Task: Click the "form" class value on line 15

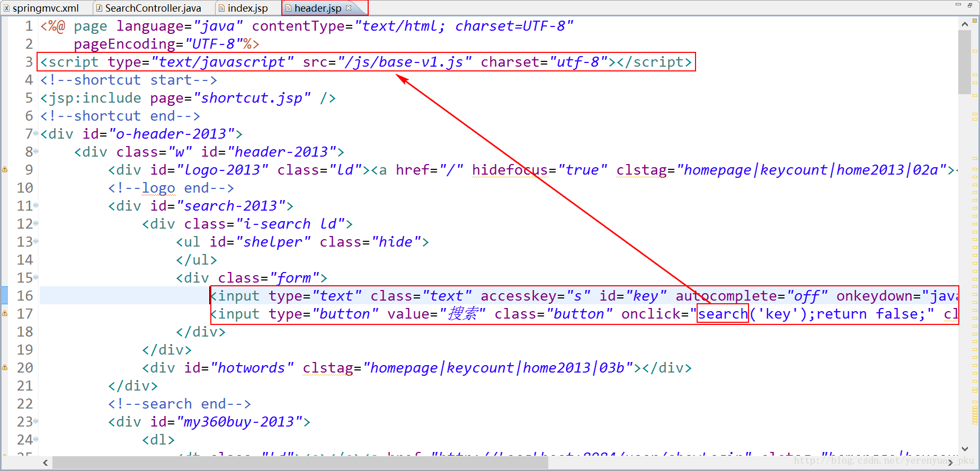Action: [294, 278]
